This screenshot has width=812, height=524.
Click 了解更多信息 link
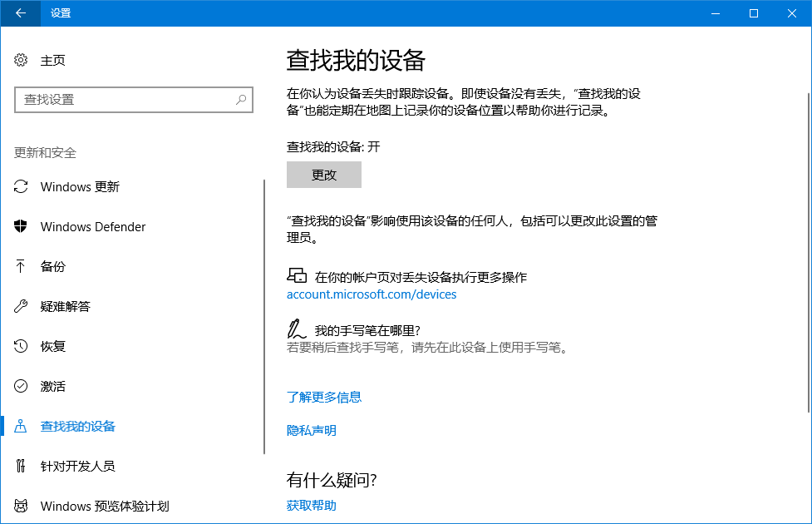tap(325, 397)
